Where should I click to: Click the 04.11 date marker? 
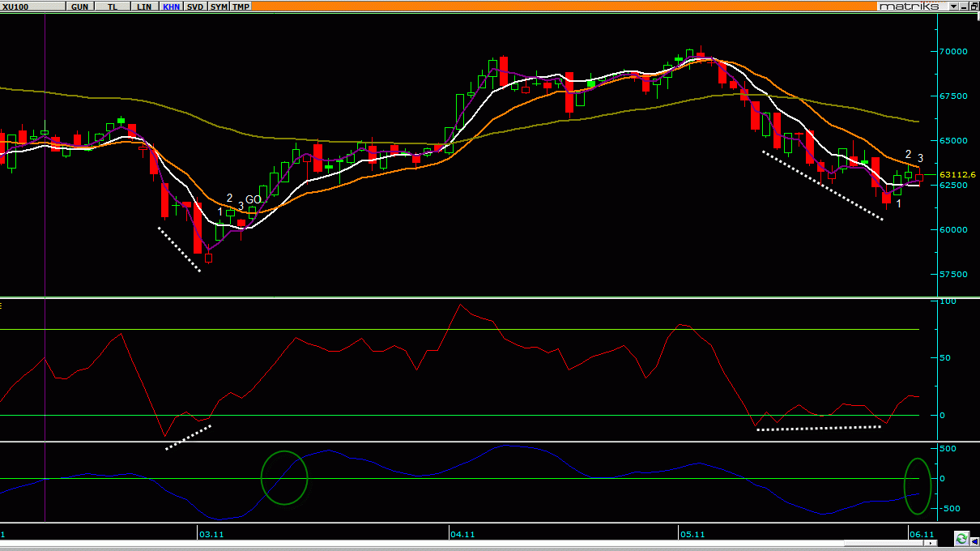pos(462,534)
